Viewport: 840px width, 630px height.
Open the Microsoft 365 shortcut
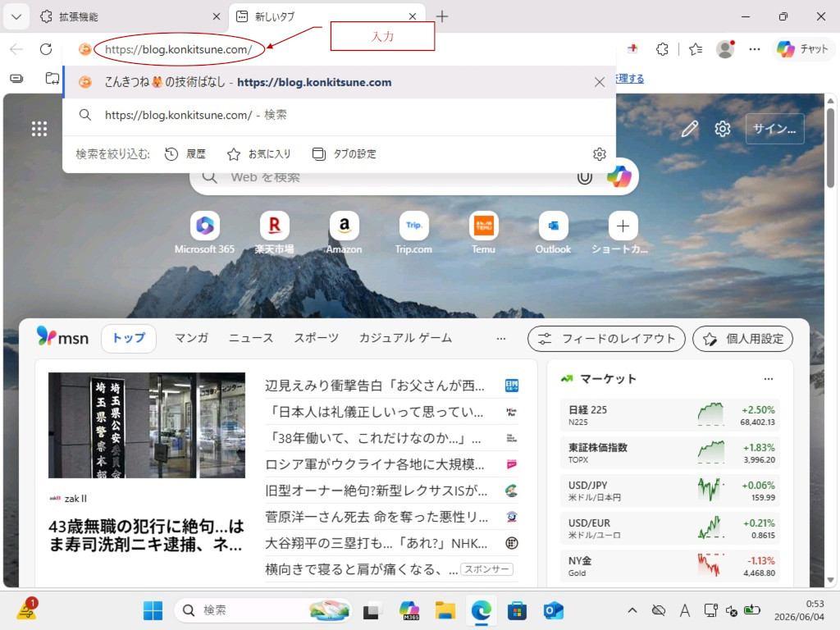pos(204,233)
